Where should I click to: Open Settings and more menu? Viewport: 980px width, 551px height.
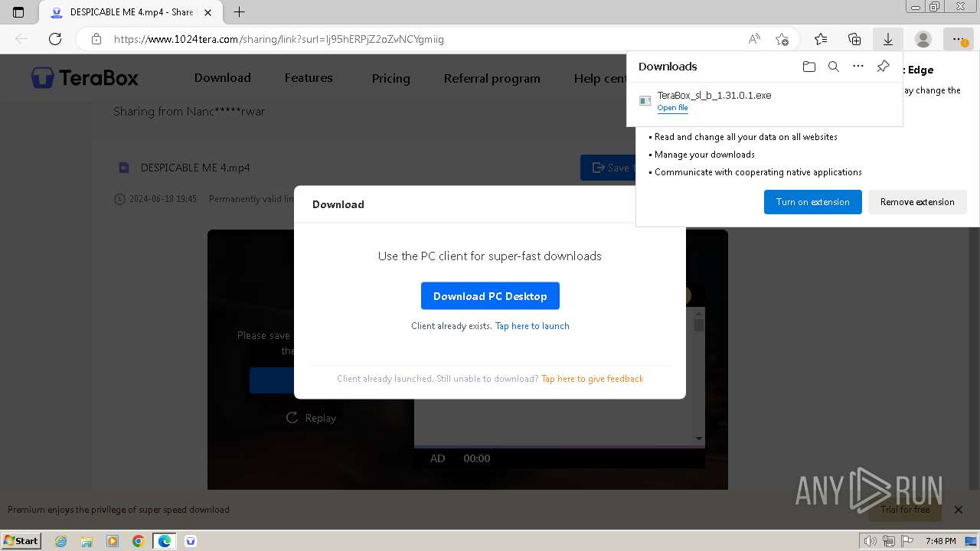click(958, 39)
